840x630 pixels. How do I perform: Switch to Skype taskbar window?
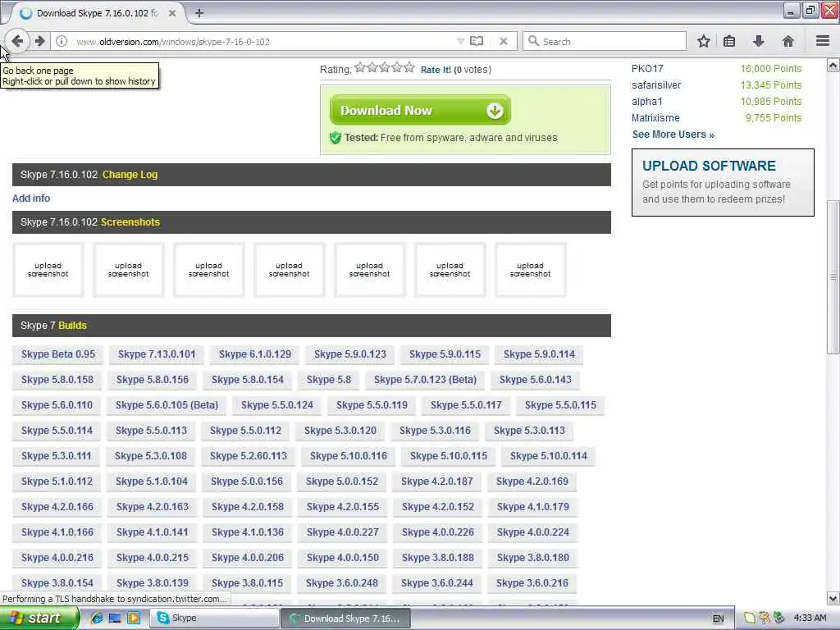click(x=213, y=619)
